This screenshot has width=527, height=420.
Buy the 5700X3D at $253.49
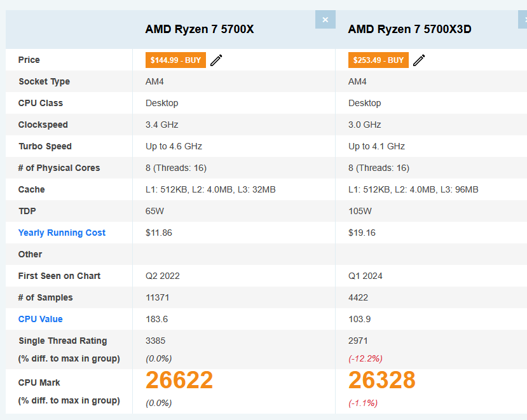click(x=378, y=60)
